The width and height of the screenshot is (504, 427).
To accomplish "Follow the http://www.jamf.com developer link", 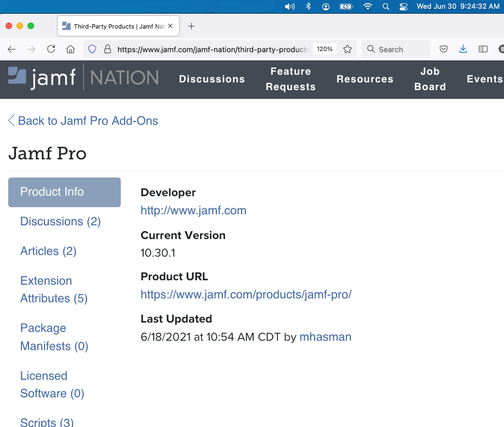I will (193, 210).
